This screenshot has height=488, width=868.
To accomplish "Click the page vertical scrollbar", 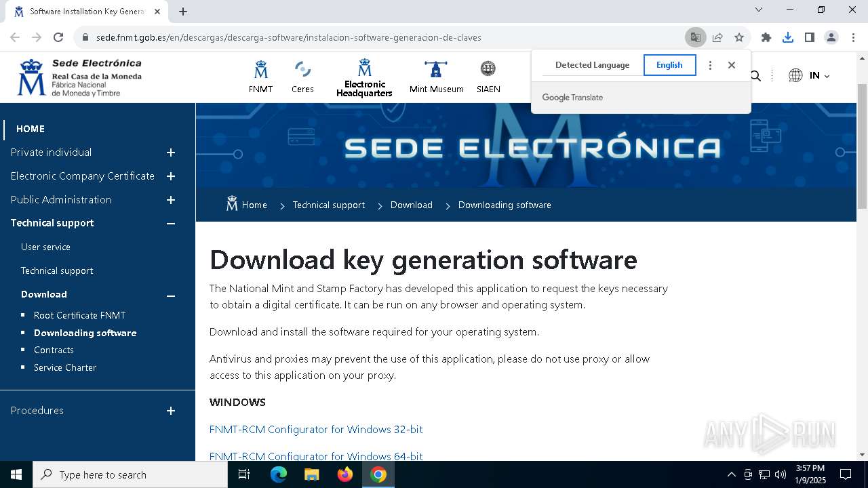I will (862, 146).
